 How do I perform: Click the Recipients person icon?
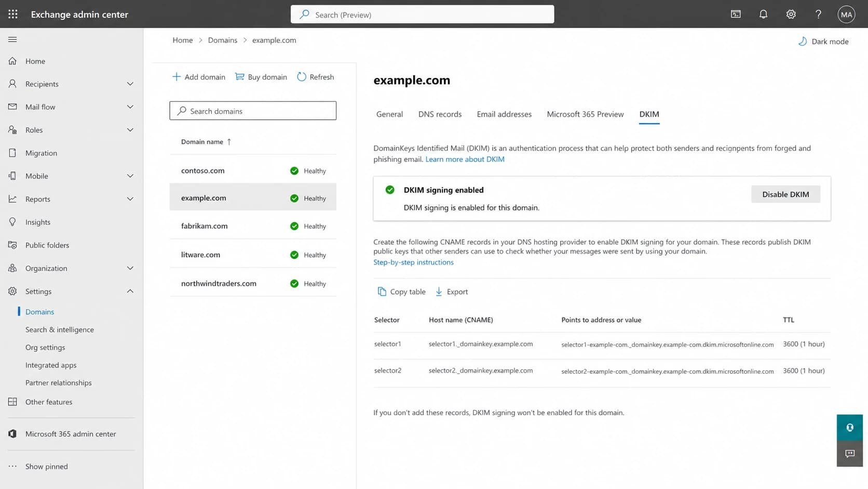pos(12,84)
